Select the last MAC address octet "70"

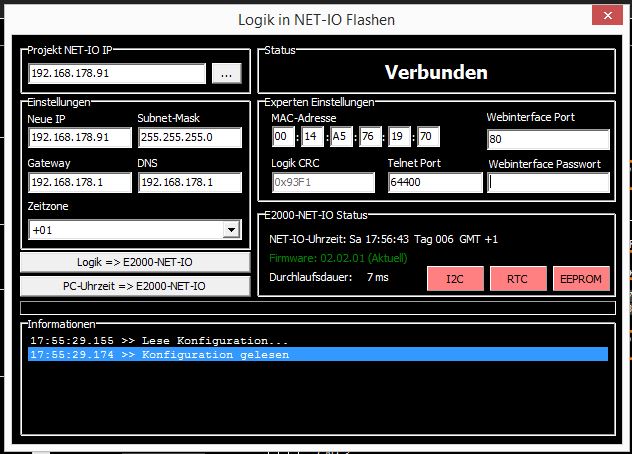tap(426, 137)
